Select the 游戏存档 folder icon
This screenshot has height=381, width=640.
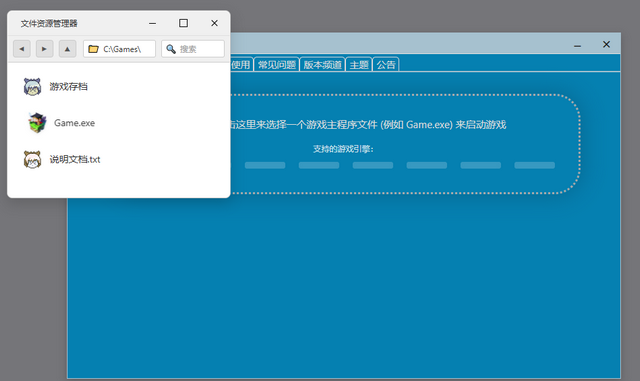tap(32, 87)
